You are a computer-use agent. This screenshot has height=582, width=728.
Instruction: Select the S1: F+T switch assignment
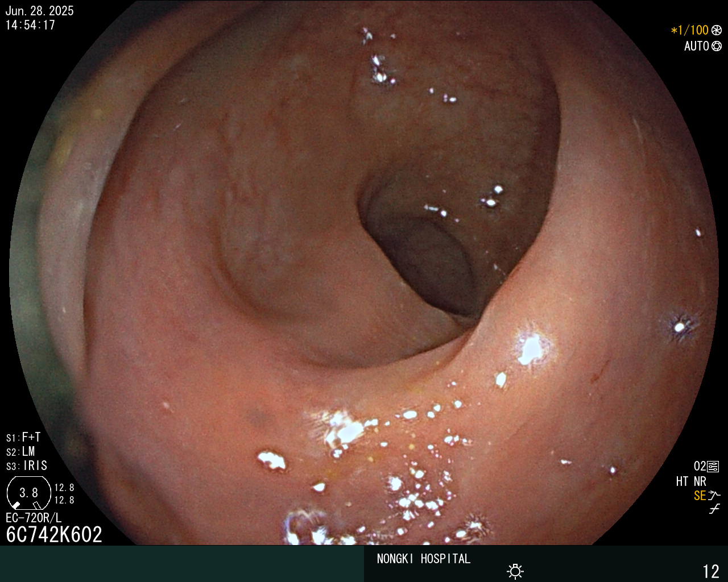23,437
